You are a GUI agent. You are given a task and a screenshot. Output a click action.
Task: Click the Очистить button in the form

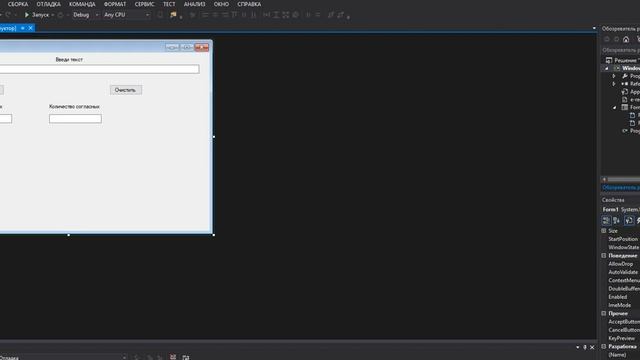[126, 90]
